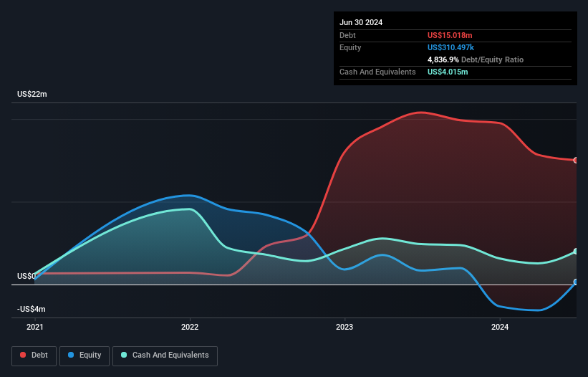Click the 2023 x-axis label
Viewport: 588px width, 377px height.
[x=344, y=327]
